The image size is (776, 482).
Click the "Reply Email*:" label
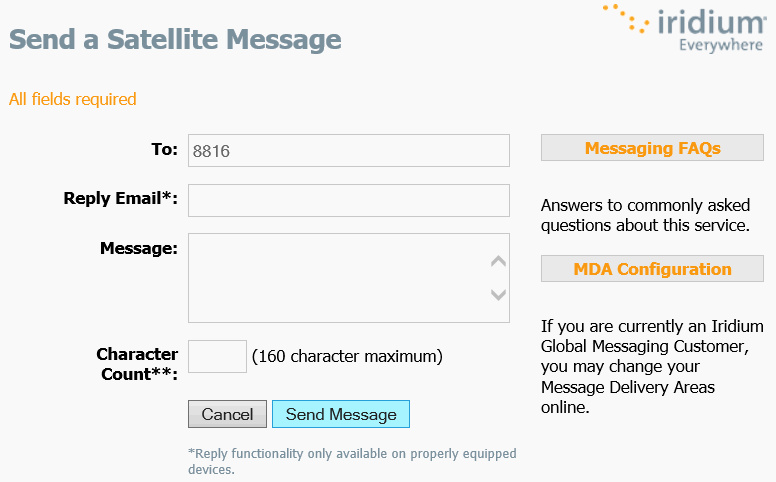tap(120, 198)
